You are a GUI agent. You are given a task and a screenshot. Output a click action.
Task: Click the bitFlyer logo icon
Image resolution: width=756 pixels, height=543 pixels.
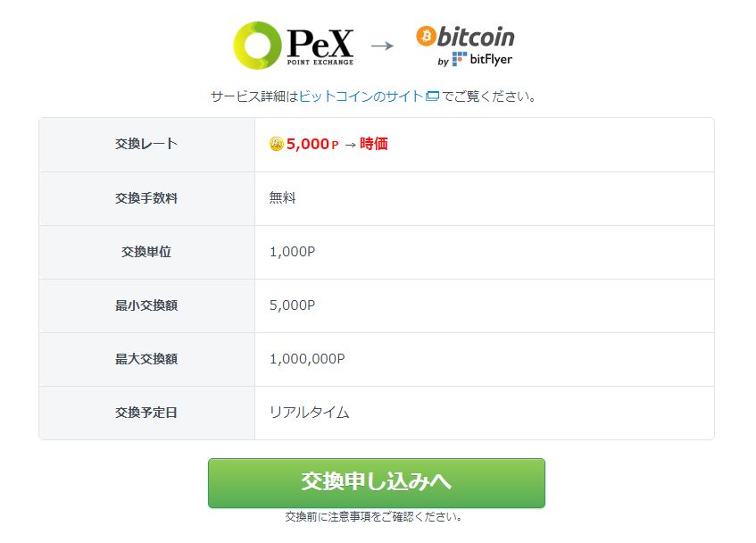click(x=460, y=59)
